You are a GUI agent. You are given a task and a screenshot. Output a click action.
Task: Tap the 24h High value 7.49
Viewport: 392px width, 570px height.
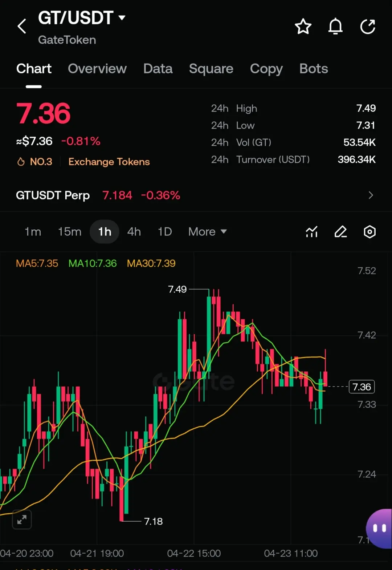(366, 108)
